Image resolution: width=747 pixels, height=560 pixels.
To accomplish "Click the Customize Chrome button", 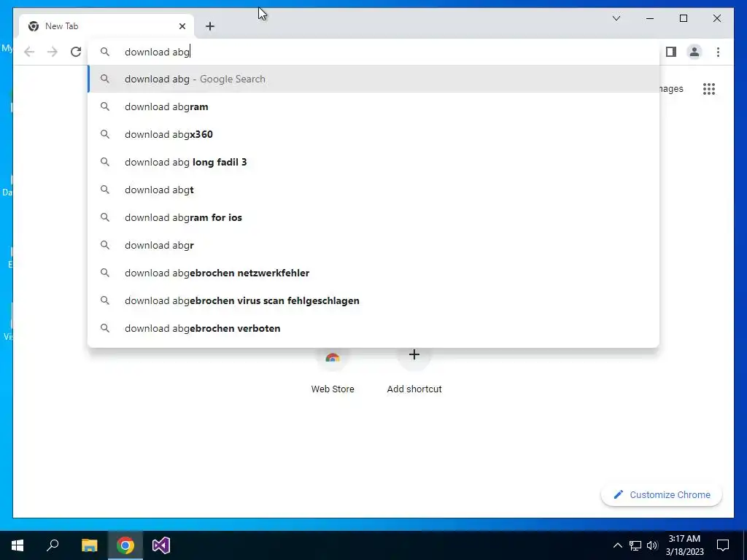I will (662, 495).
